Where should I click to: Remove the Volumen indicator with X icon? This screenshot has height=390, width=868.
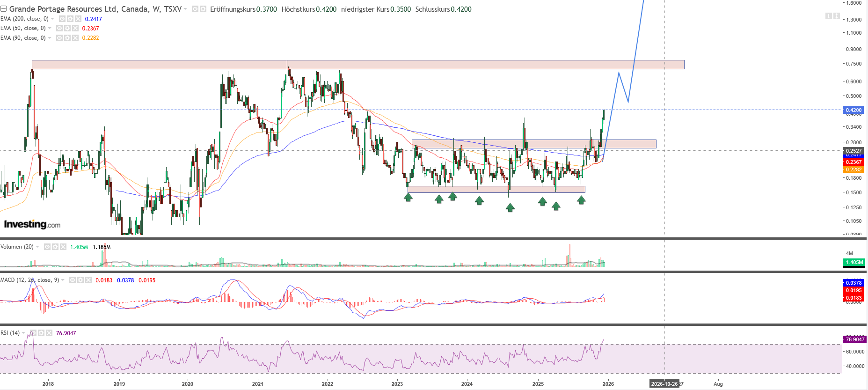point(63,247)
